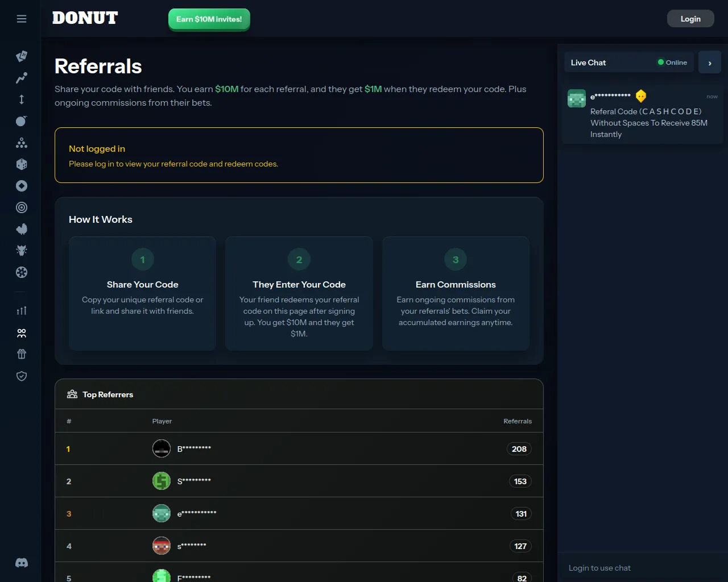
Task: Open the hamburger menu in the header
Action: tap(22, 19)
